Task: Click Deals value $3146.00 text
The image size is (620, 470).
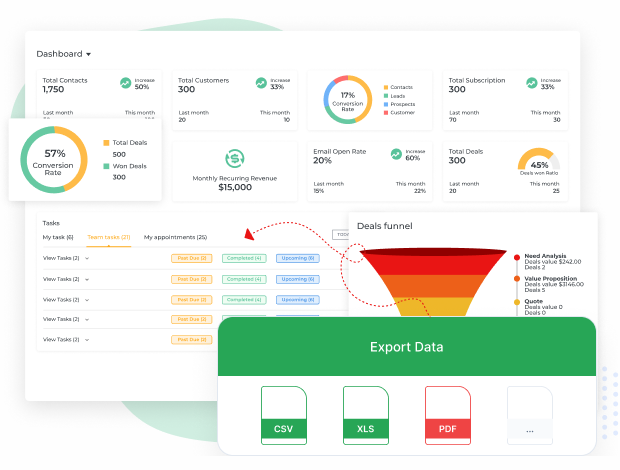Action: coord(554,284)
